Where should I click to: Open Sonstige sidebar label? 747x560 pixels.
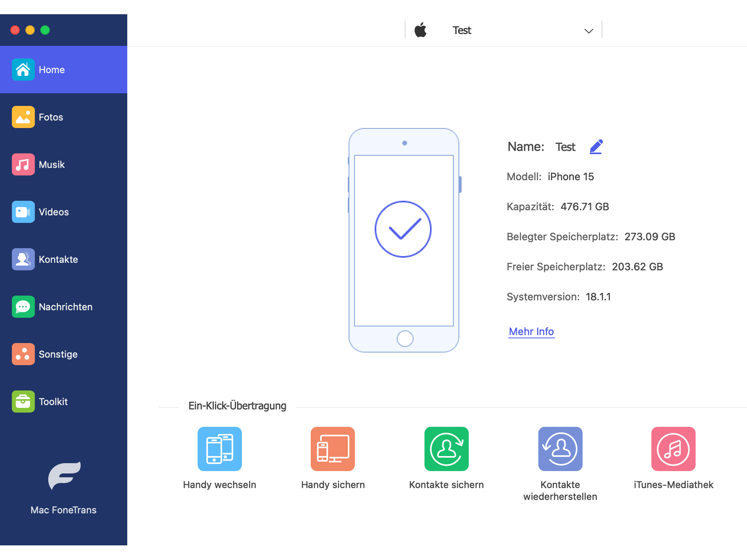click(58, 354)
